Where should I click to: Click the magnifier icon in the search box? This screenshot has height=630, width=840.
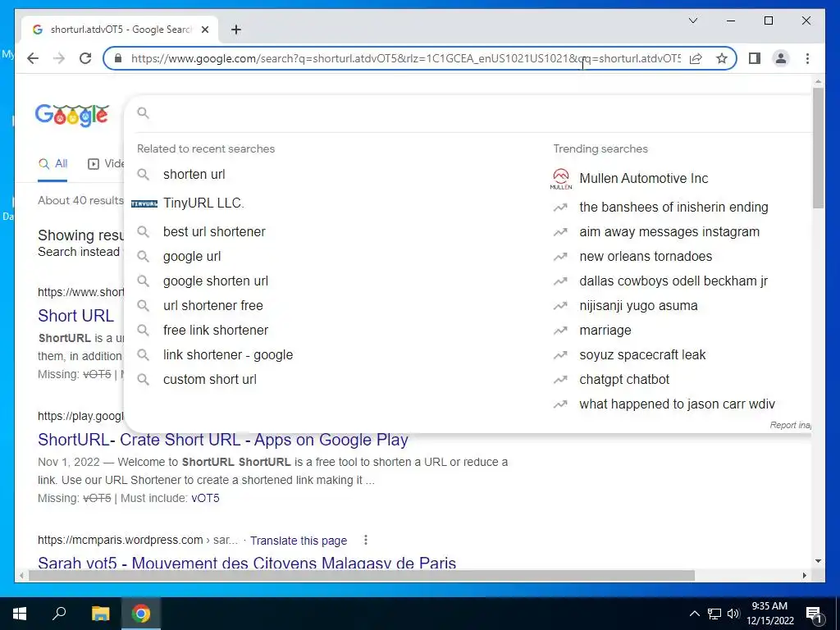pos(143,112)
